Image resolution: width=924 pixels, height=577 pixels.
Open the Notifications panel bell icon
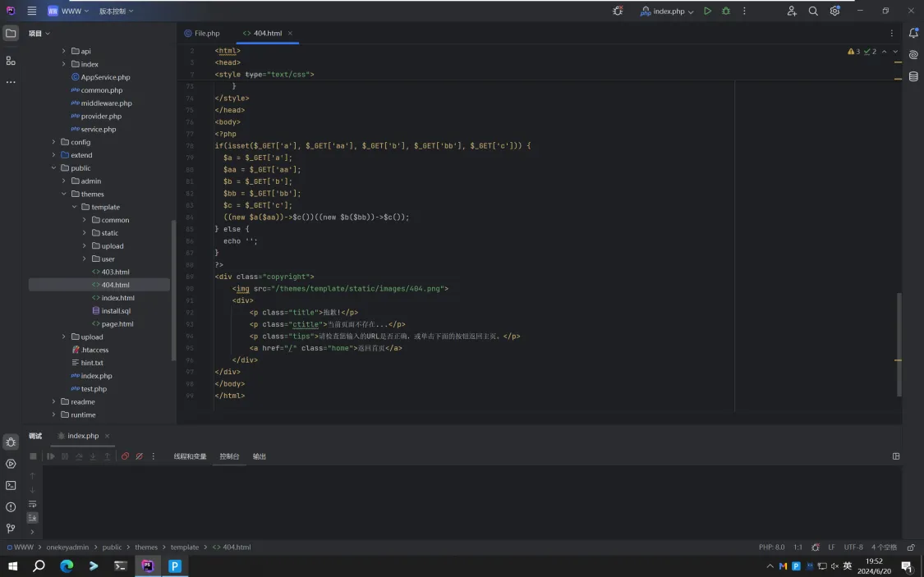913,34
